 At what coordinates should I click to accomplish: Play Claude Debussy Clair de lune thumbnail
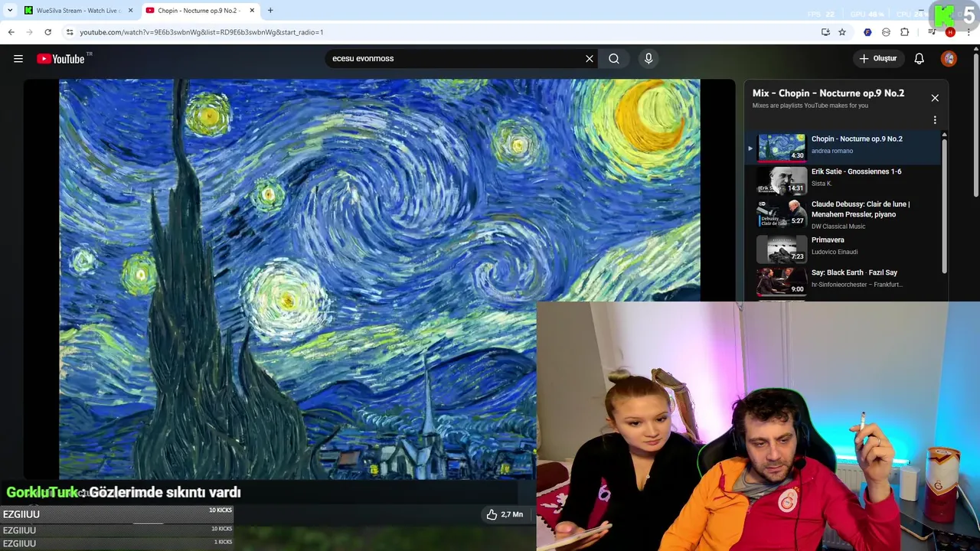782,214
